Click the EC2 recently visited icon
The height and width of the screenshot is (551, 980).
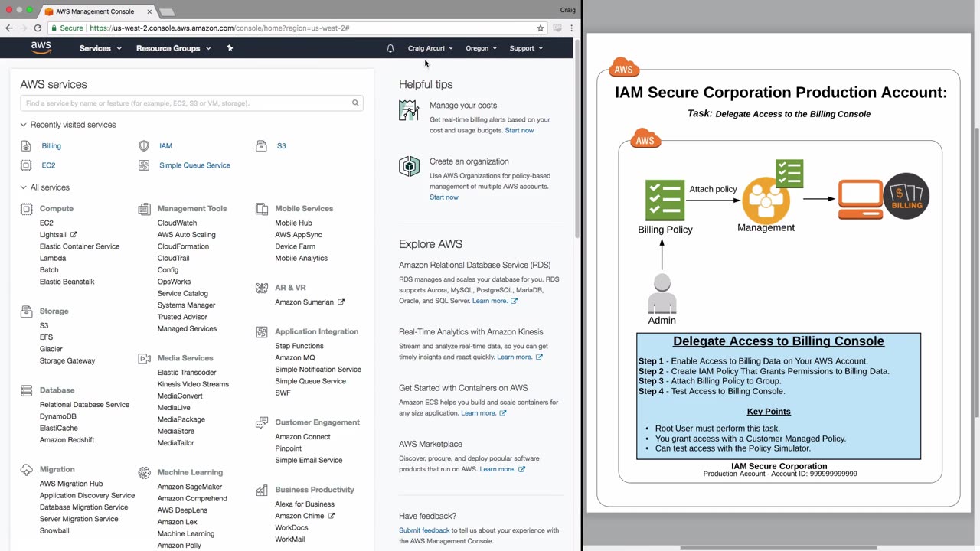pyautogui.click(x=26, y=165)
